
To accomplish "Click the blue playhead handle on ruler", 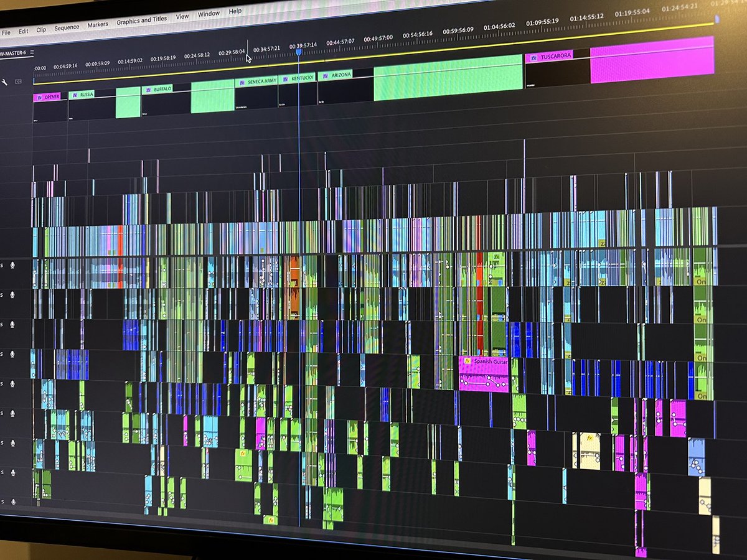I will coord(299,52).
